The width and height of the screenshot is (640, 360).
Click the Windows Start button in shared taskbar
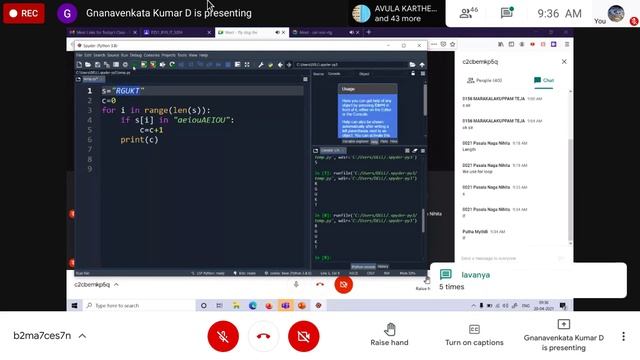click(74, 305)
